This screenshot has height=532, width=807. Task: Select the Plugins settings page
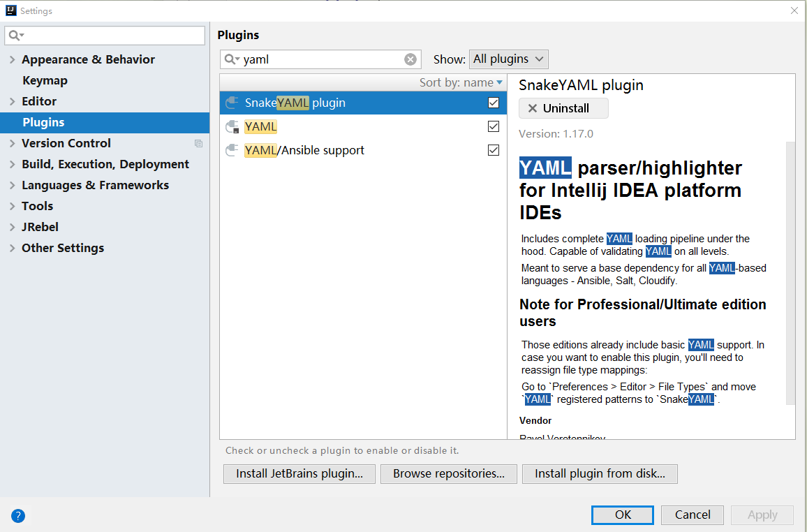(x=105, y=122)
